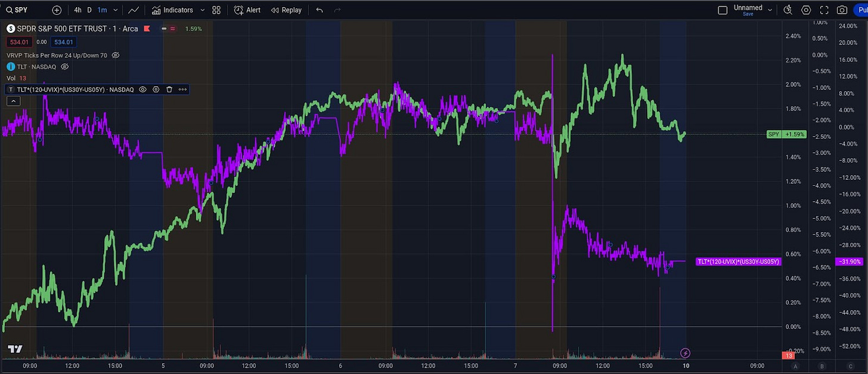Click the date label 5 on time axis

pos(163,366)
